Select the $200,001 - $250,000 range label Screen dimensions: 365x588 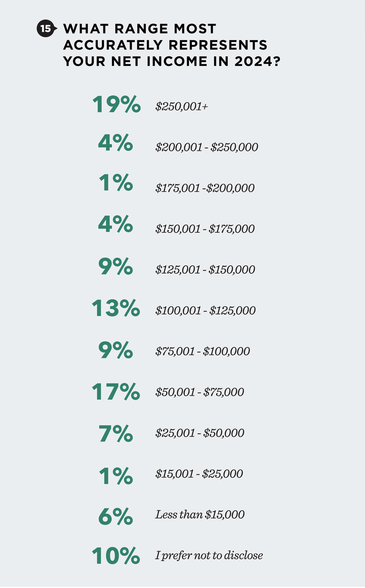207,147
